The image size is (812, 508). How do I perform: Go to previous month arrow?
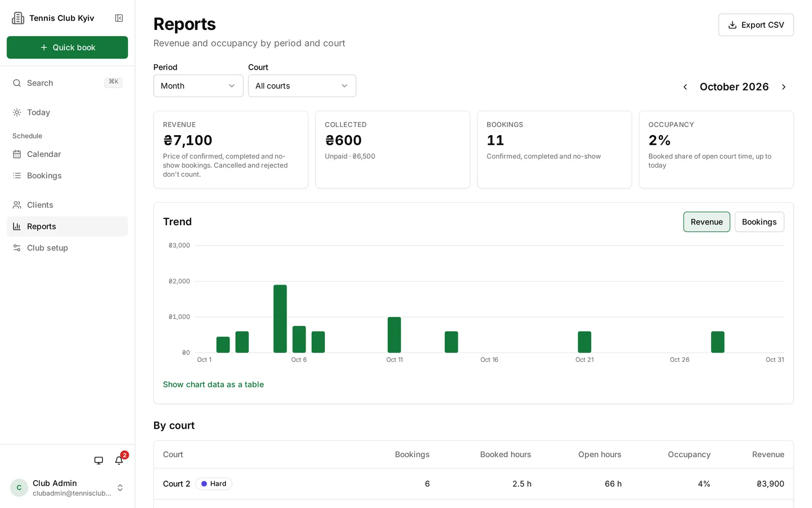click(x=685, y=87)
